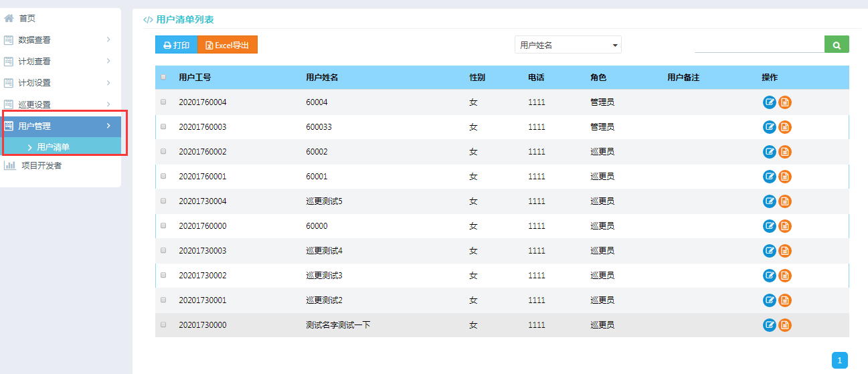Click the 首页 home icon in sidebar
Image resolution: width=868 pixels, height=374 pixels.
[9, 19]
